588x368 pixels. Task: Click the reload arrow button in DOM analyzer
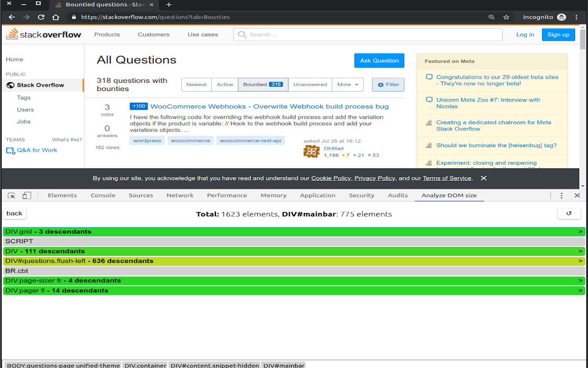(569, 213)
